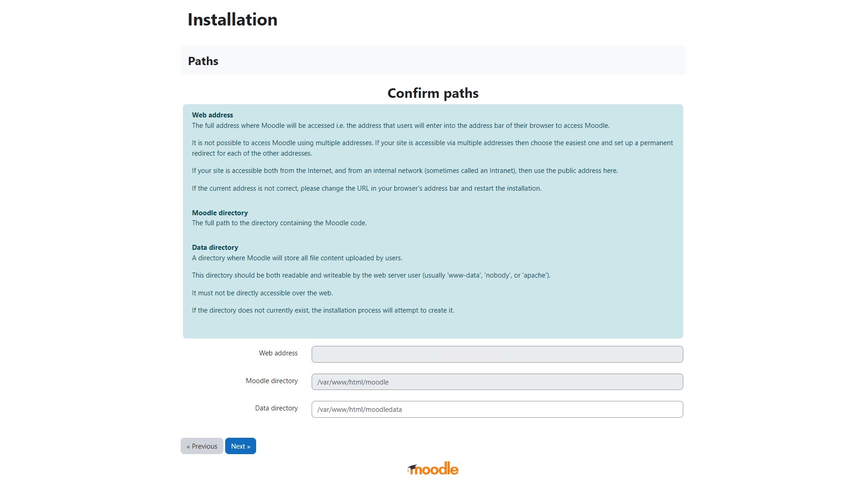Click the Installation page heading
Screen dimensions: 868x491
232,20
